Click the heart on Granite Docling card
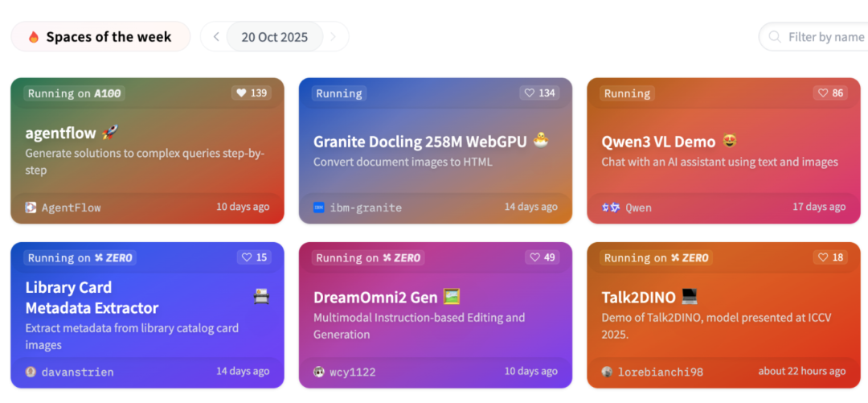Image resolution: width=868 pixels, height=403 pixels. pyautogui.click(x=530, y=93)
